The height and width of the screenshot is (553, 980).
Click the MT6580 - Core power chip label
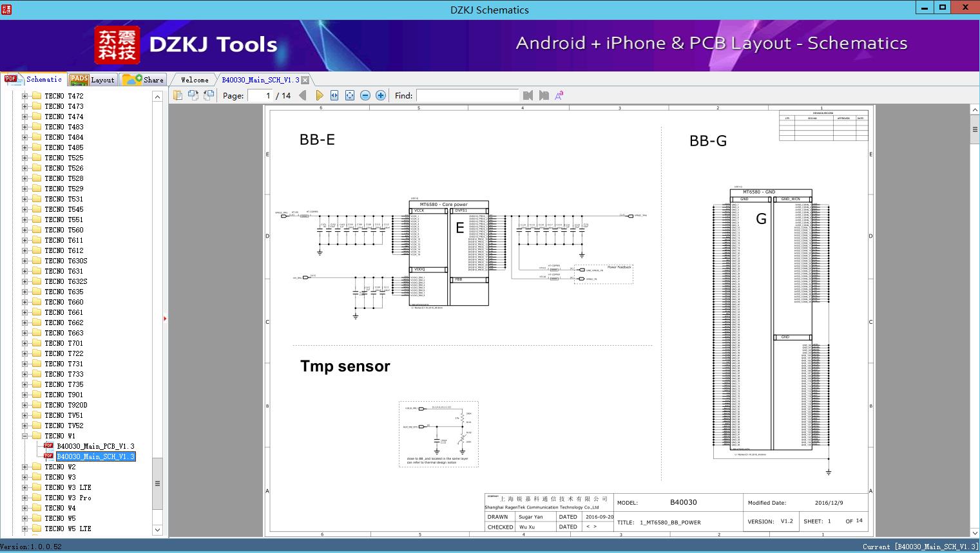[x=444, y=205]
